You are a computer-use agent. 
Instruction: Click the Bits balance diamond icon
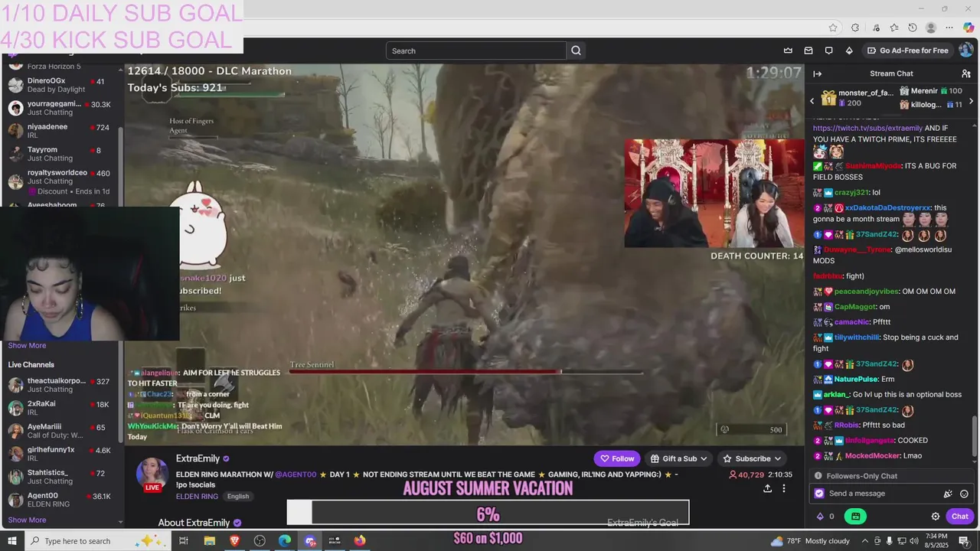pyautogui.click(x=821, y=517)
